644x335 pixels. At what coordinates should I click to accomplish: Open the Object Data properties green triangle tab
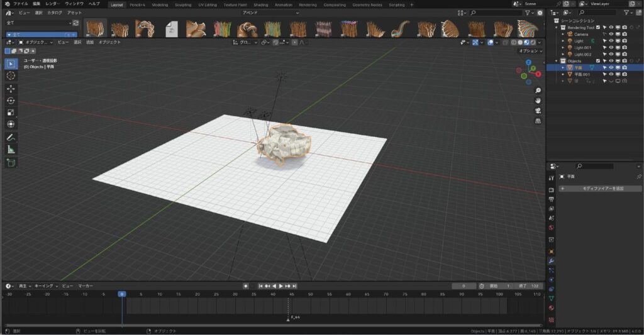coord(551,299)
